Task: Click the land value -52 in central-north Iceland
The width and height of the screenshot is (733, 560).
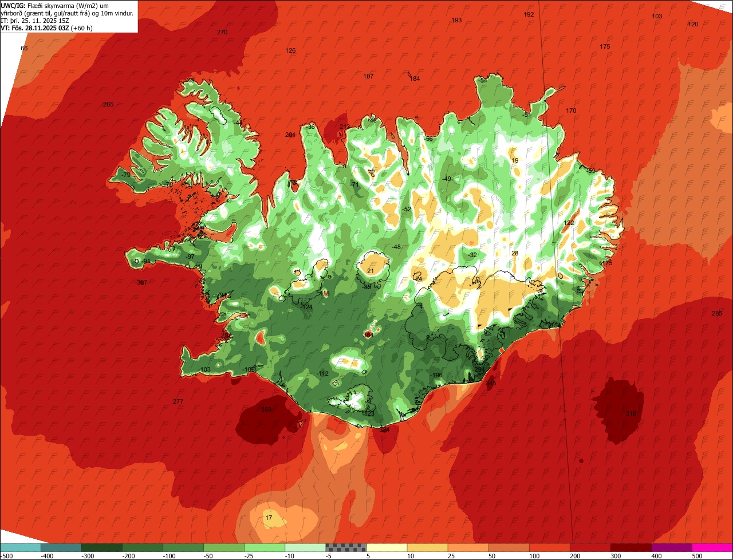Action: pos(407,209)
